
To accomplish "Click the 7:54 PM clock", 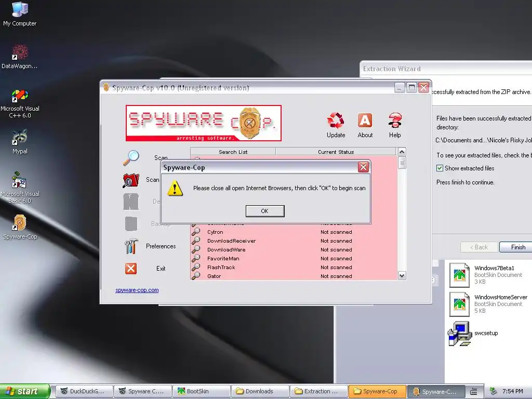I will coord(513,392).
